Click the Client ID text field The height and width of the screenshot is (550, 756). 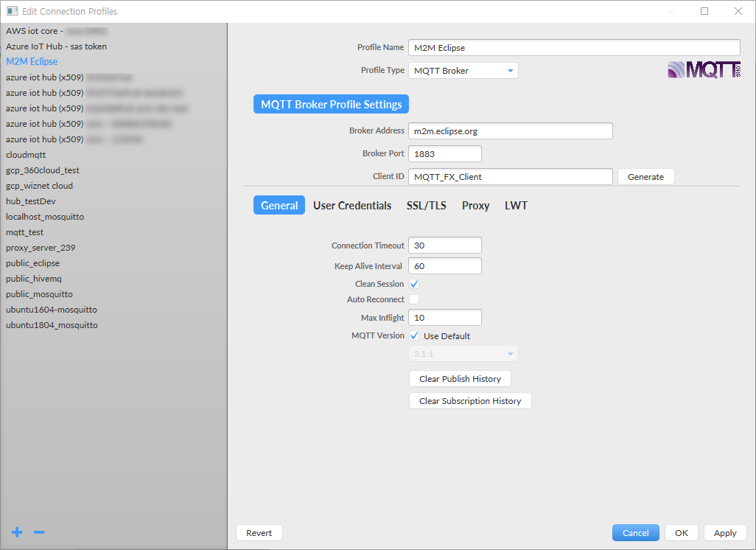click(511, 177)
